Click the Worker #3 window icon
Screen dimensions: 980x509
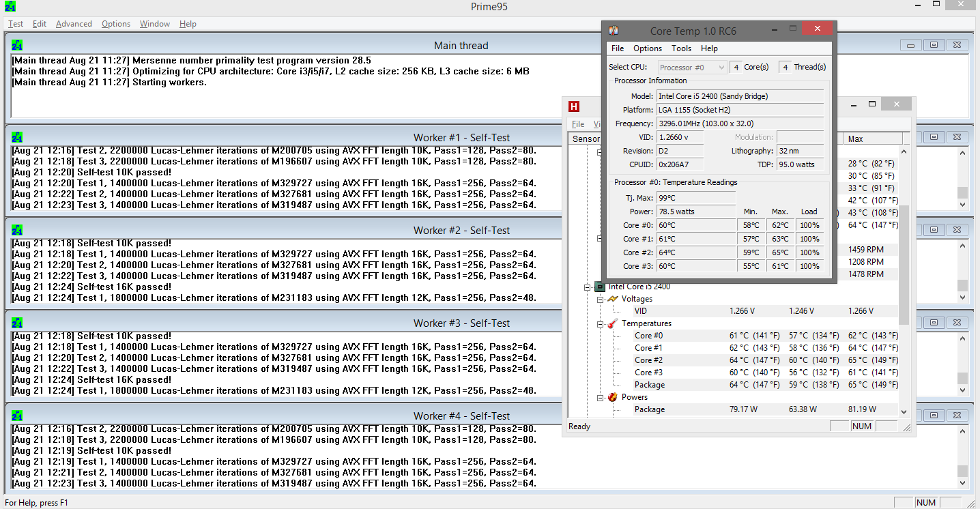point(17,323)
